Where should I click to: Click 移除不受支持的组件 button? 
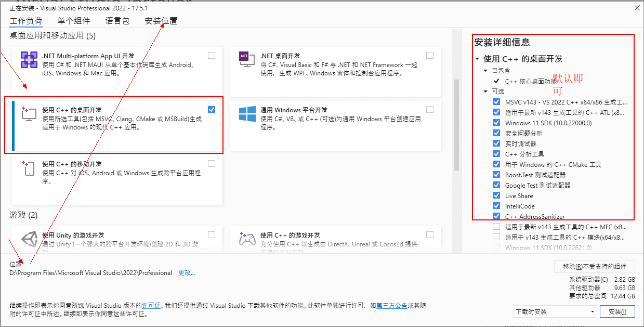click(595, 266)
